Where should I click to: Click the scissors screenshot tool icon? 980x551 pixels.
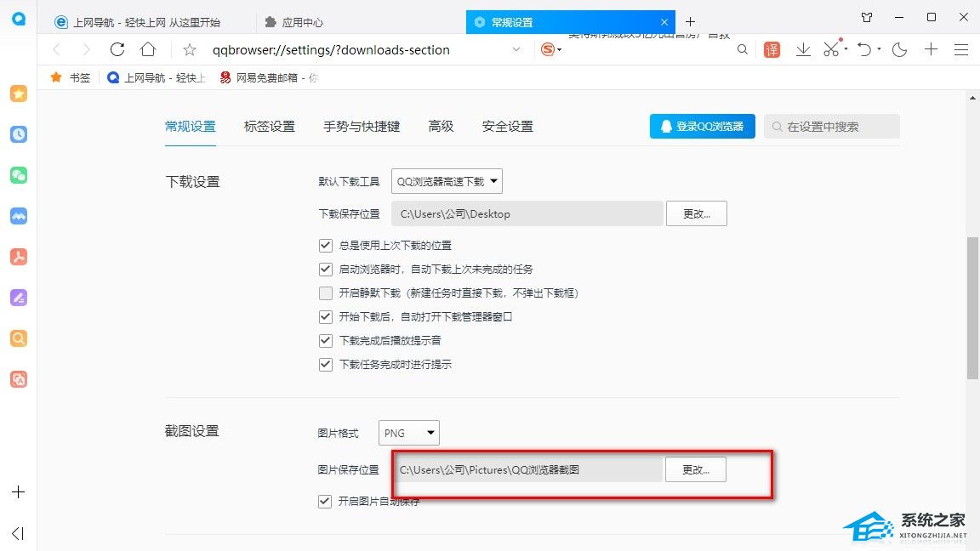(831, 49)
